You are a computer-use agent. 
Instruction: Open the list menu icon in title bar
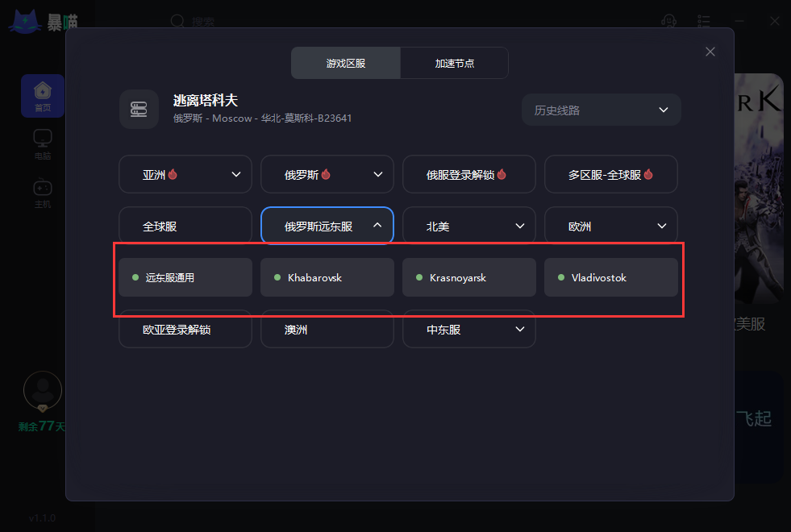coord(704,21)
